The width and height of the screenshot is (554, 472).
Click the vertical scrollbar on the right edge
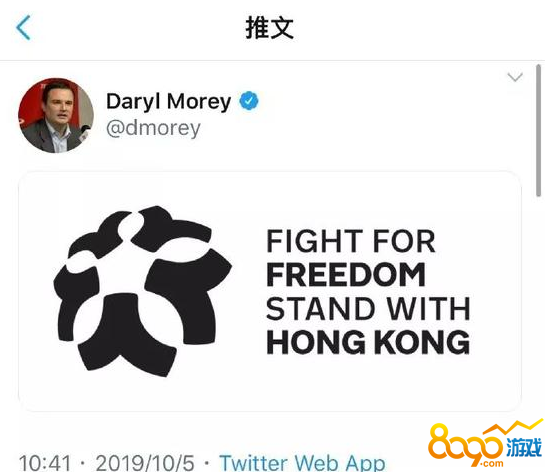pos(538,130)
